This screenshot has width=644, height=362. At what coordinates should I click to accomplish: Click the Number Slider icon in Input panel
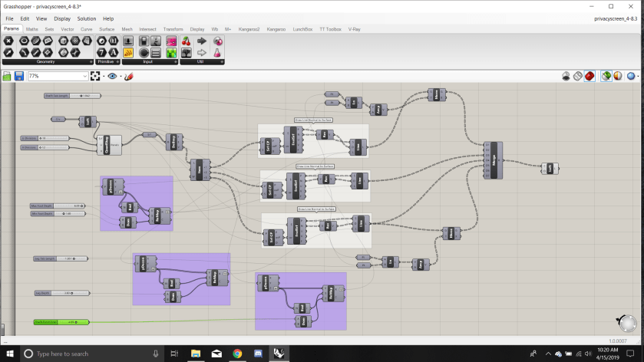pyautogui.click(x=128, y=41)
